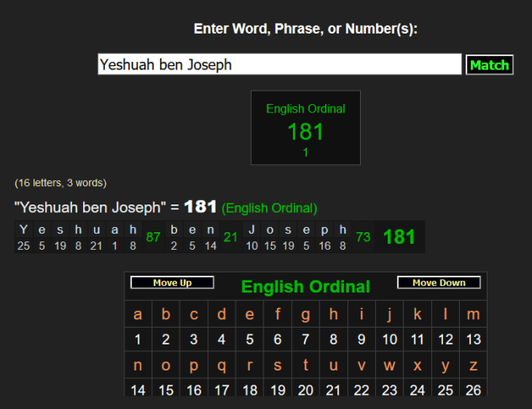Click the large green 181 breakdown total

399,237
